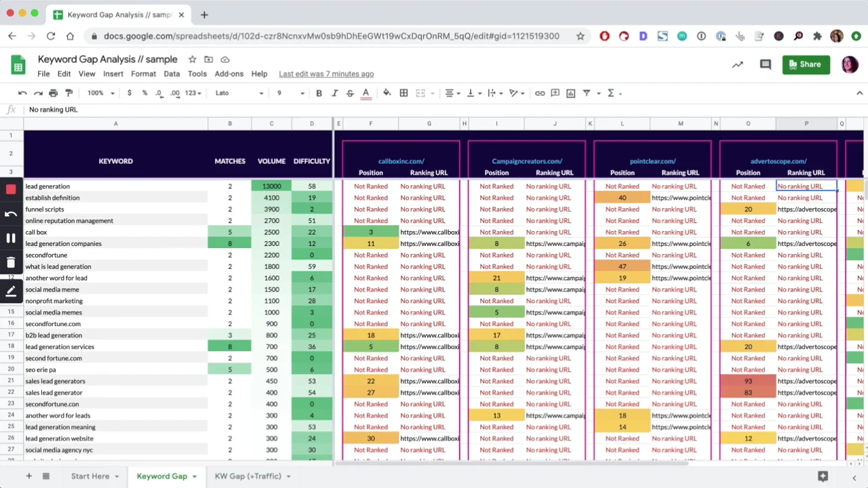This screenshot has height=488, width=868.
Task: Open the Functions sigma dropdown
Action: (x=614, y=93)
